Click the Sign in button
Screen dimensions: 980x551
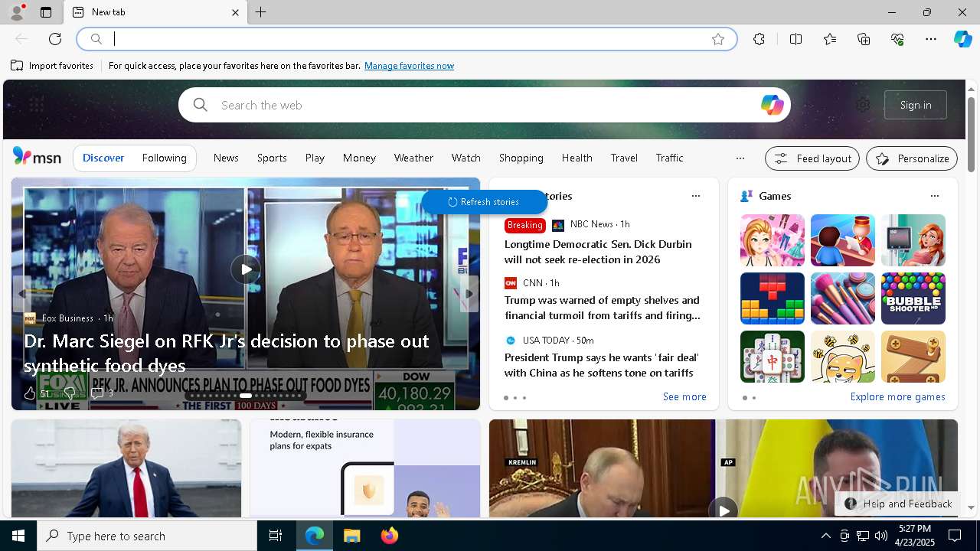pyautogui.click(x=916, y=105)
